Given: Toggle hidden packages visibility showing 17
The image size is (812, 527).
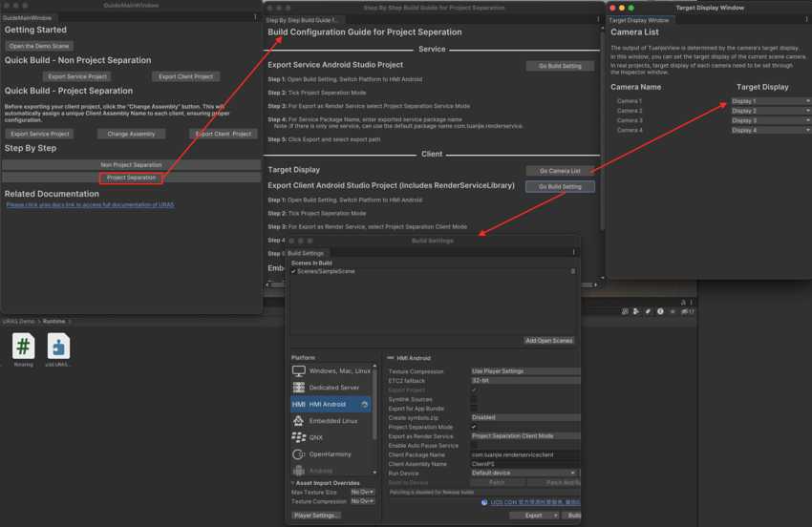Looking at the screenshot, I should coord(688,311).
